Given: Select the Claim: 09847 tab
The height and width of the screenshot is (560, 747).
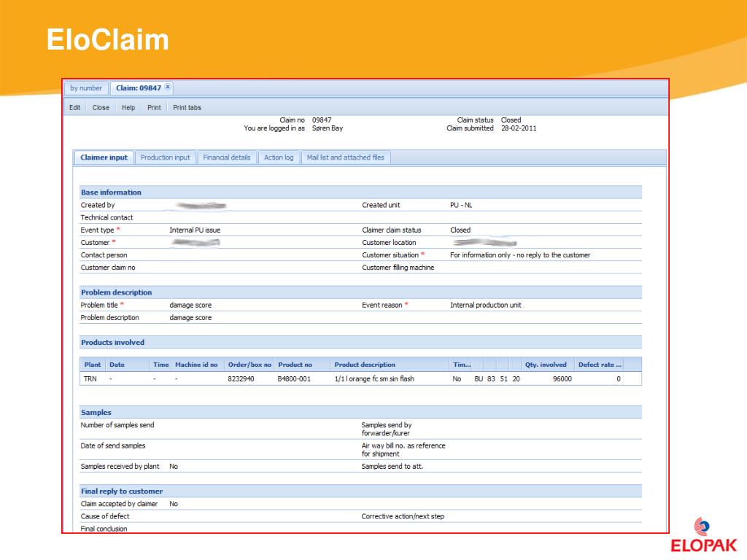Looking at the screenshot, I should [139, 88].
